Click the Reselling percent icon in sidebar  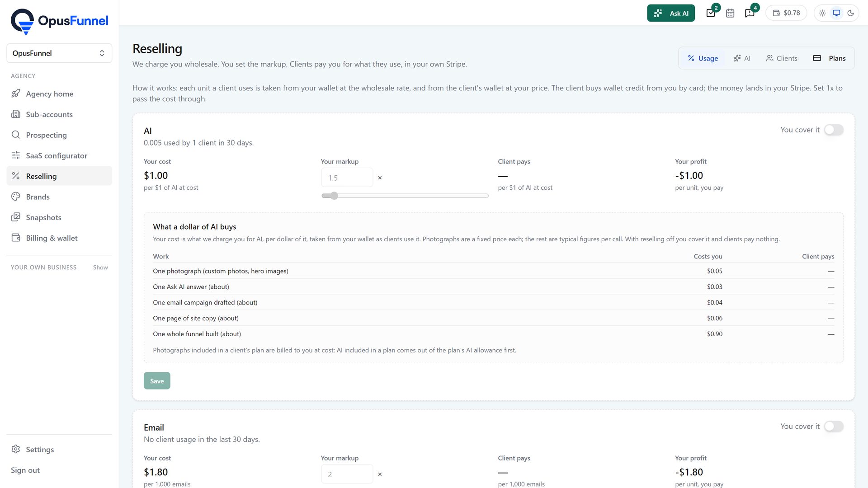pos(16,176)
